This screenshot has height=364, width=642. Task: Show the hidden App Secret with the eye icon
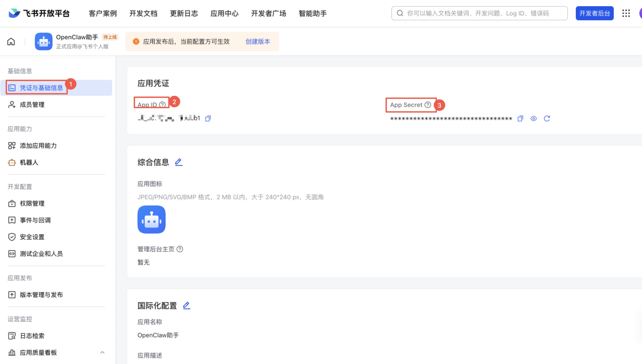point(533,118)
